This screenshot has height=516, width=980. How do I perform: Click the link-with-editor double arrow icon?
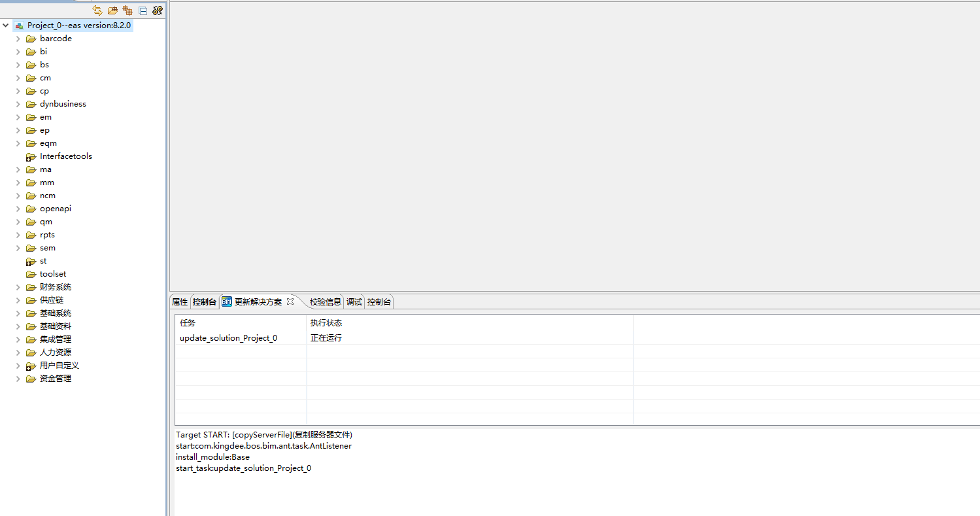97,10
